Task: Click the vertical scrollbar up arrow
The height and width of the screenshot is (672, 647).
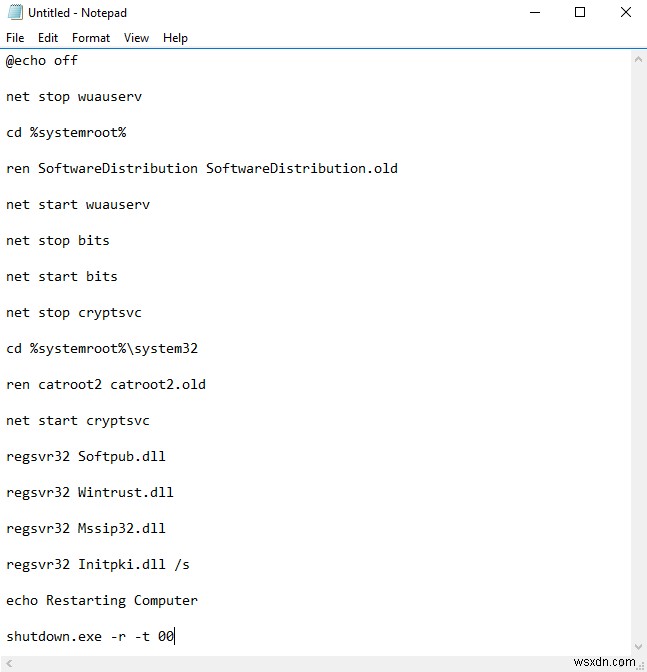Action: tap(638, 57)
